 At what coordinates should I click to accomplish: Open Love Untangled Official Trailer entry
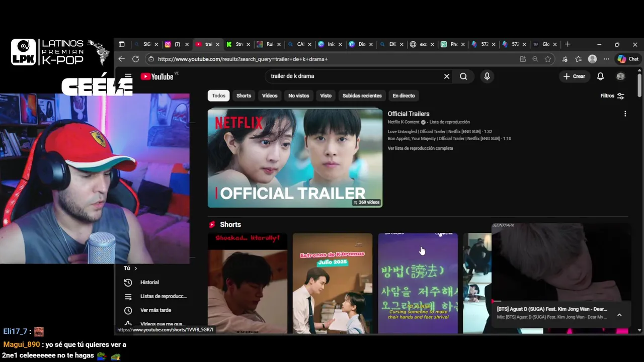click(x=440, y=132)
